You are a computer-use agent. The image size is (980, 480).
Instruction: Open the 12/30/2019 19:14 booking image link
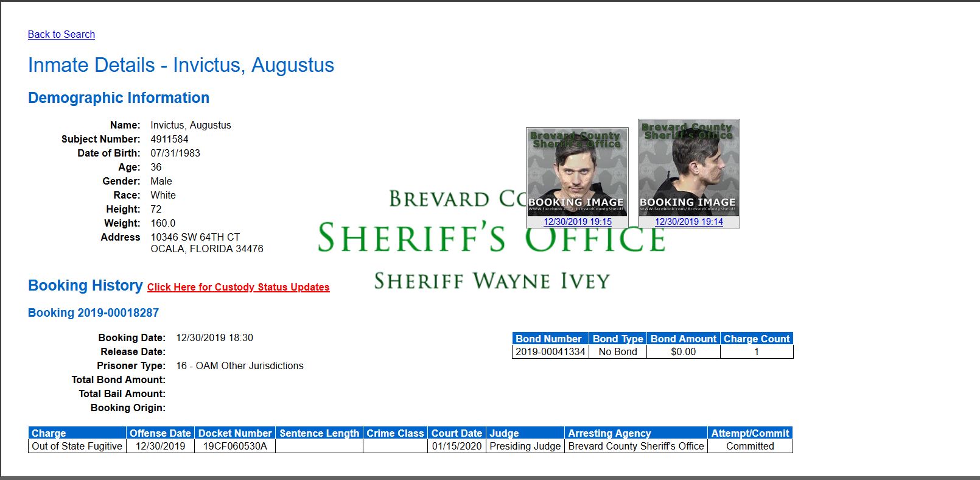689,222
